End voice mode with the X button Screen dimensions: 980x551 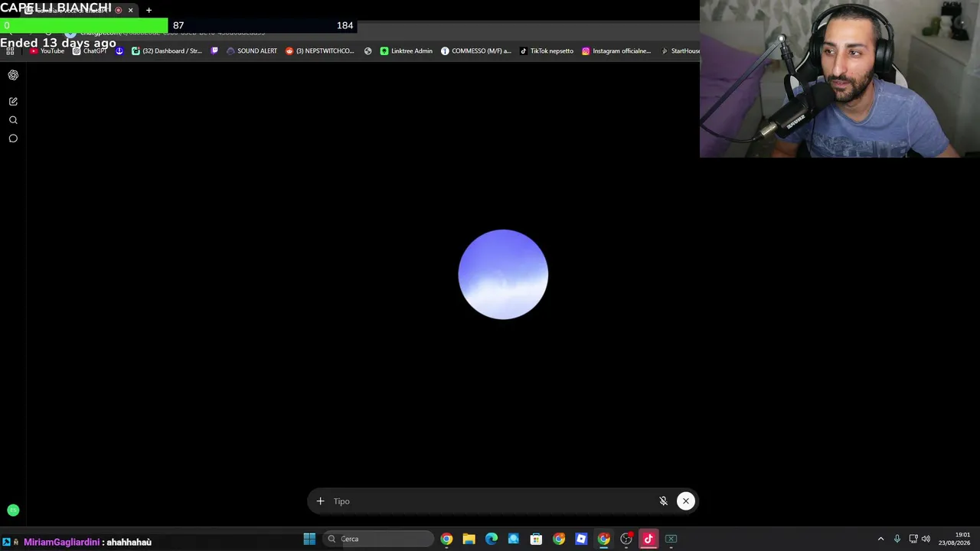click(x=686, y=501)
